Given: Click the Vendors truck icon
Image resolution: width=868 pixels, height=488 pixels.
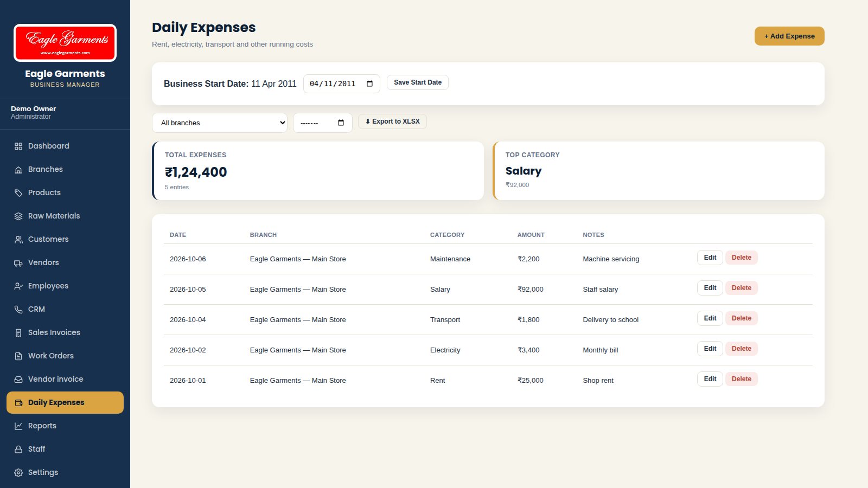Looking at the screenshot, I should tap(18, 263).
